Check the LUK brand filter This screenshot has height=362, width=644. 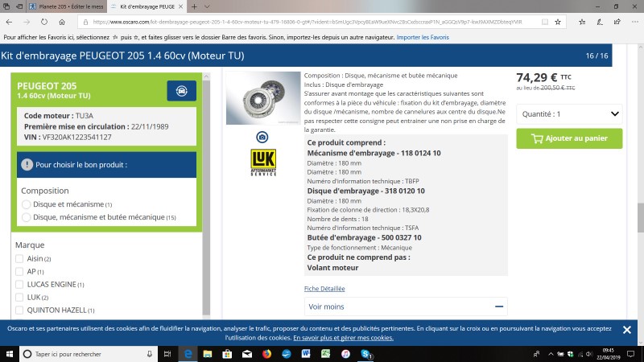[x=19, y=297]
